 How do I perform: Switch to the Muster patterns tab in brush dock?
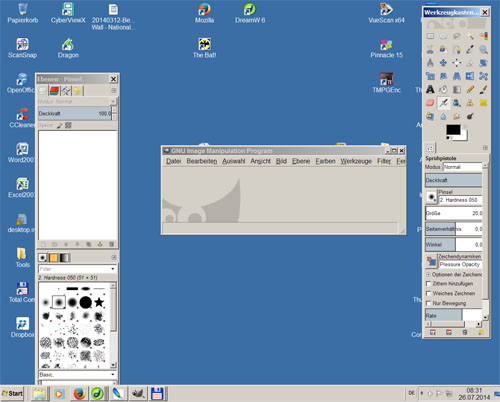point(53,258)
